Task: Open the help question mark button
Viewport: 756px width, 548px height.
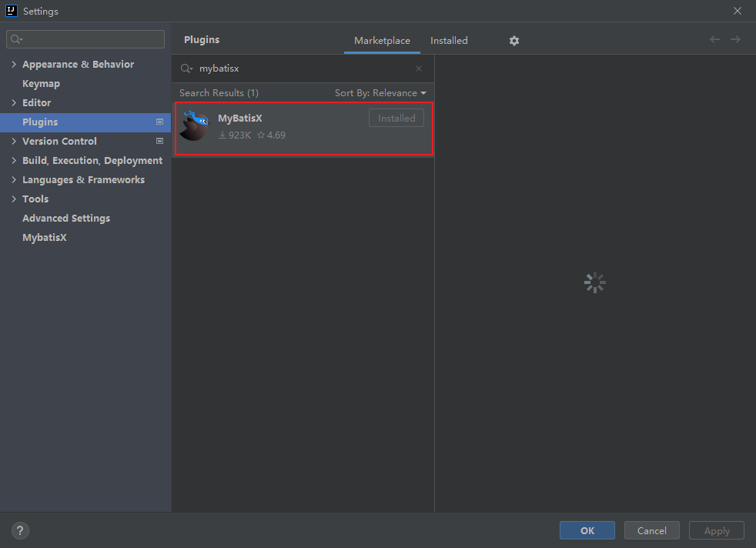Action: tap(20, 530)
